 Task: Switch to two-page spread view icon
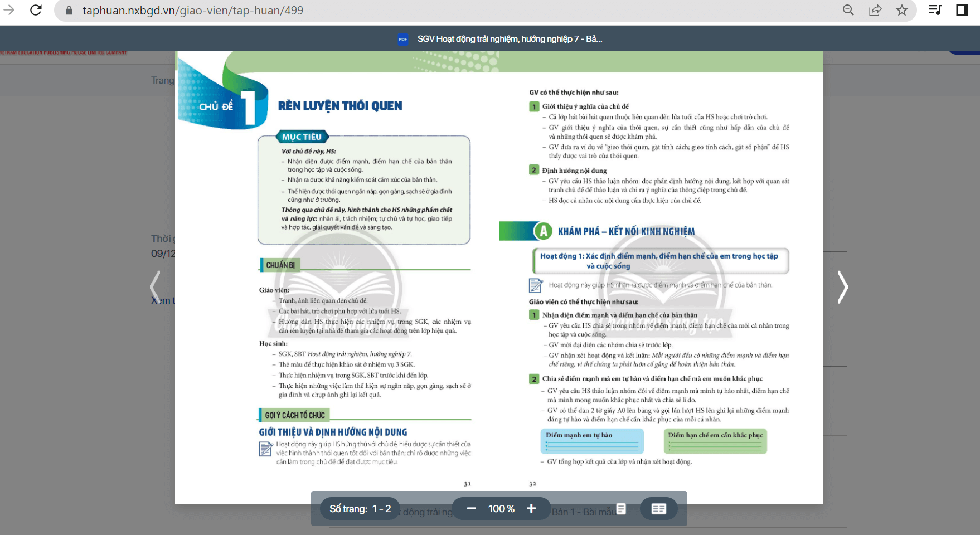tap(658, 509)
